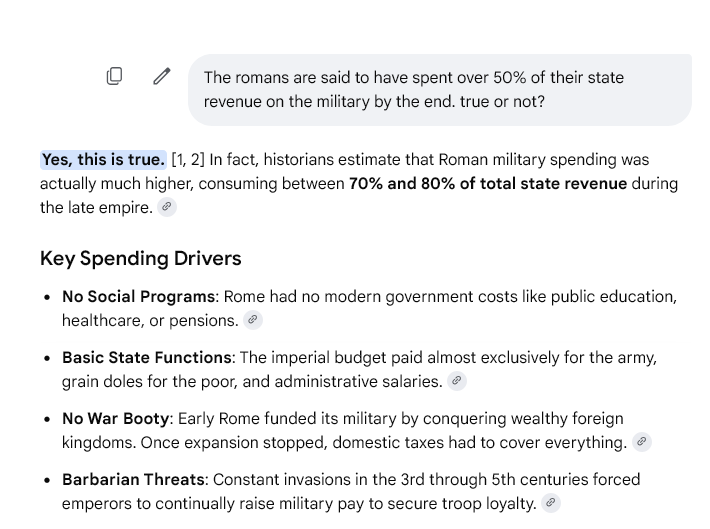Open the source link after 'the late empire.'
This screenshot has width=710, height=529.
pos(167,207)
